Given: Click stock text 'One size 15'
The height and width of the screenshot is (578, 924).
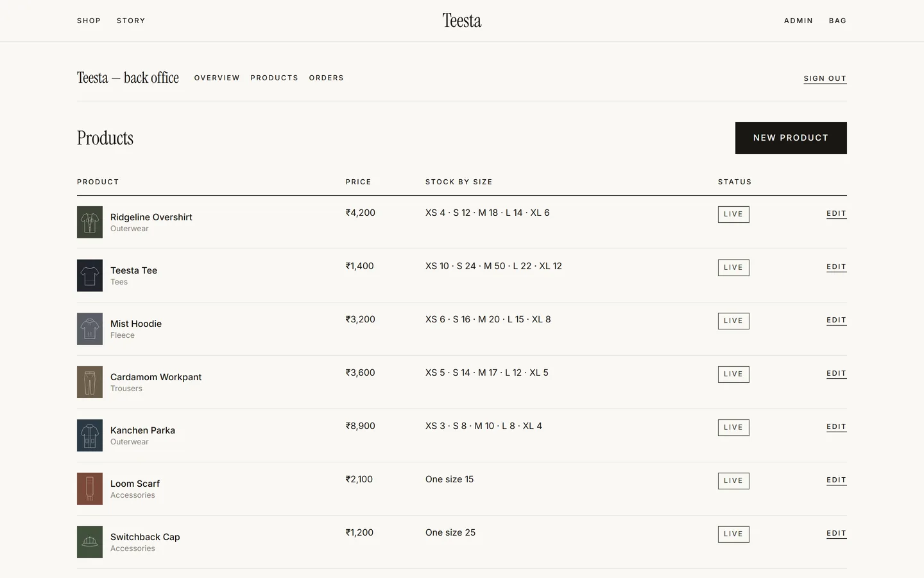Looking at the screenshot, I should point(450,479).
